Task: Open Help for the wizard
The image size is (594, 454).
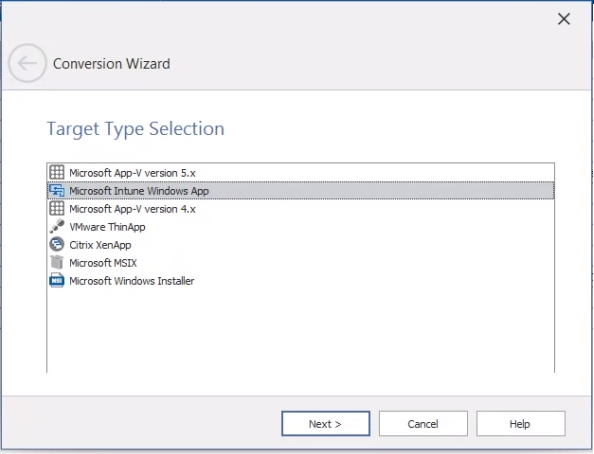Action: tap(521, 423)
